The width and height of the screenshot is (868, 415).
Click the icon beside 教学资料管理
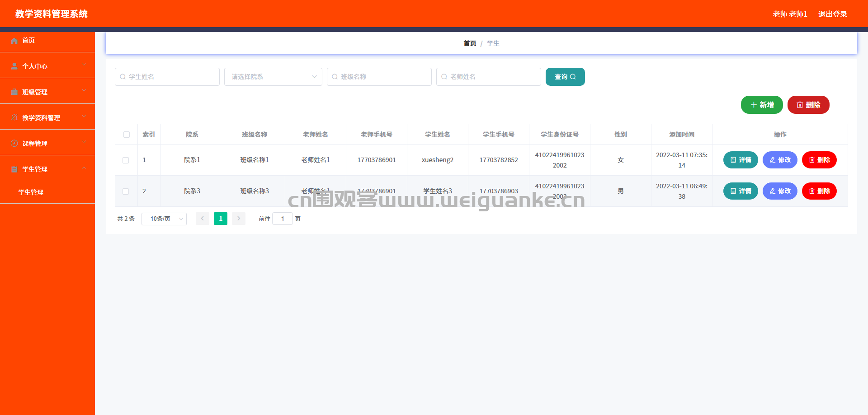pyautogui.click(x=14, y=117)
